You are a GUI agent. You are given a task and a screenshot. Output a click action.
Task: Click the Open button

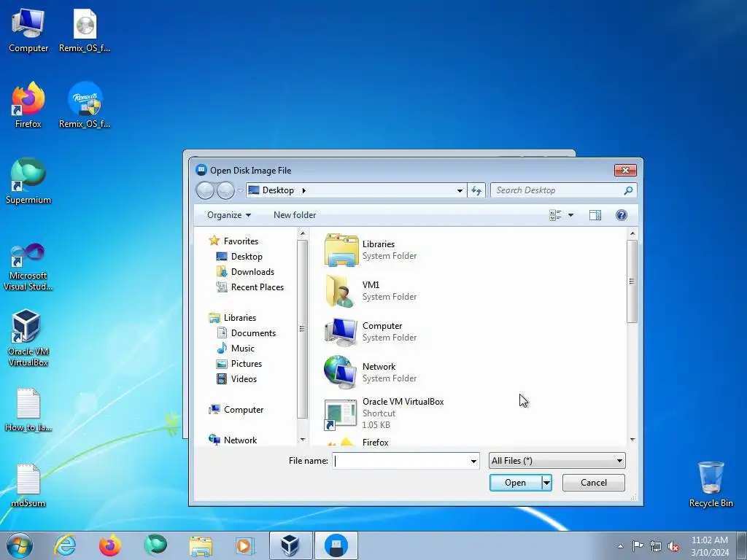[x=516, y=483]
